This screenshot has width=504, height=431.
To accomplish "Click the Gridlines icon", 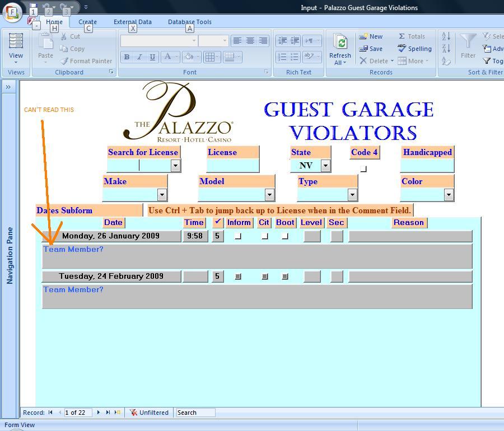I will click(x=210, y=57).
